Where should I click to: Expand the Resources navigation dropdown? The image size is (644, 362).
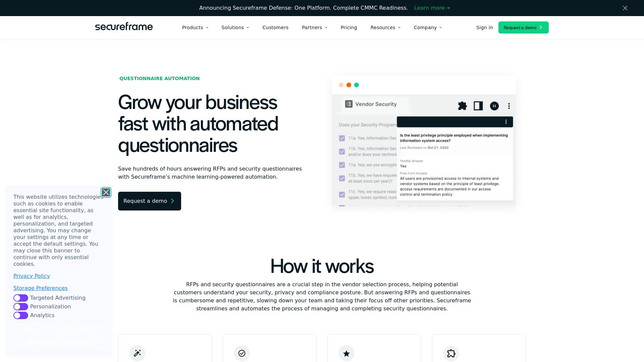[385, 27]
